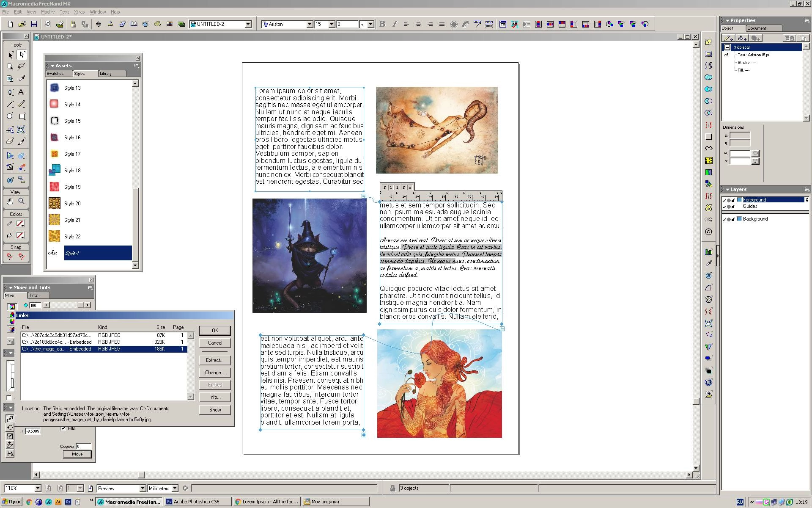Viewport: 812px width, 508px height.
Task: Open the font size dropdown
Action: coord(332,24)
